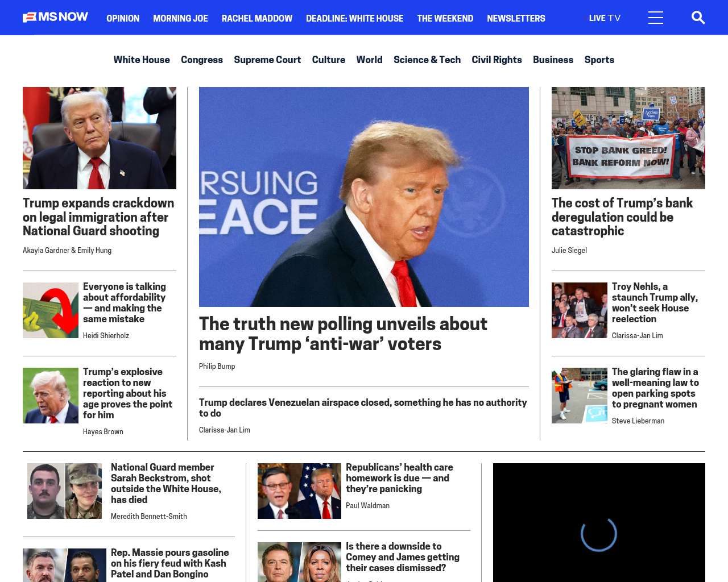Viewport: 728px width, 582px height.
Task: Open the Sports topic
Action: (599, 60)
